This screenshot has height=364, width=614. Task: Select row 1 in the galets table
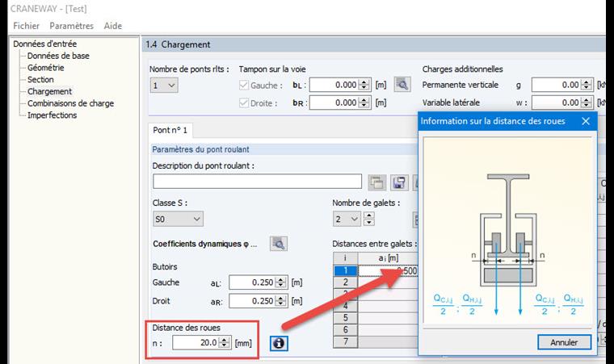pos(345,270)
